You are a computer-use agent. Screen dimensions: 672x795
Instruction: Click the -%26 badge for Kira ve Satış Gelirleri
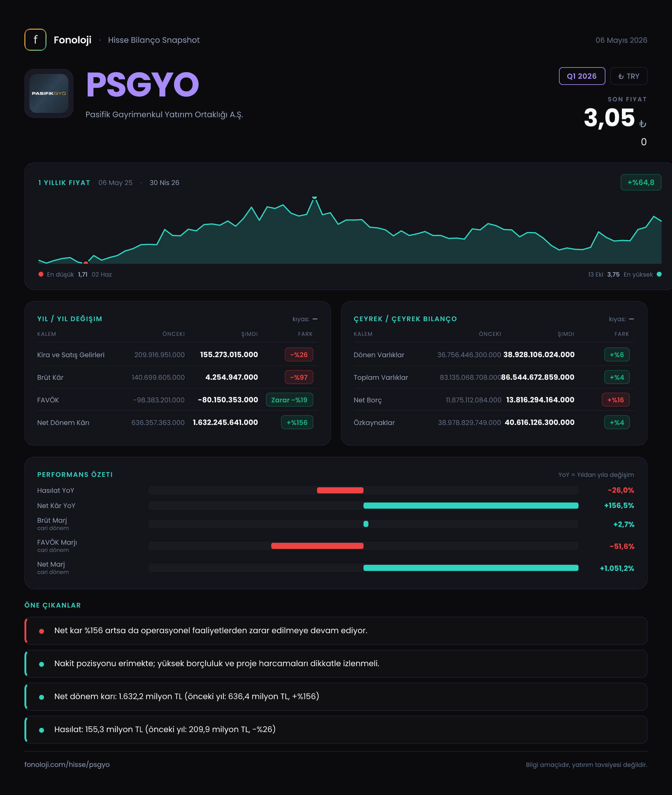tap(299, 354)
